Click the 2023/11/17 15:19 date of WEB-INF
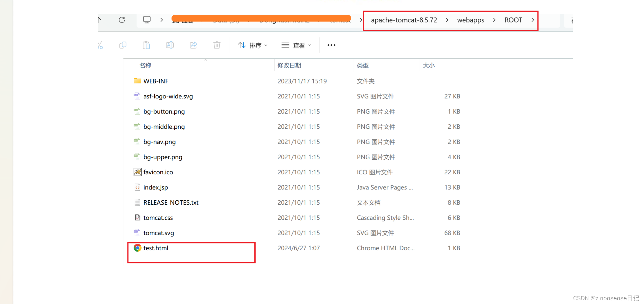The width and height of the screenshot is (644, 304). click(x=302, y=81)
